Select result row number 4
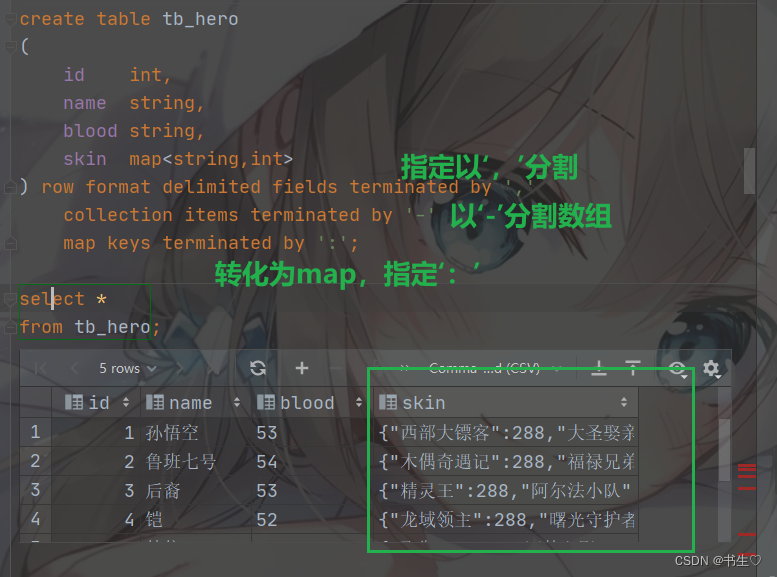777x577 pixels. pos(36,519)
